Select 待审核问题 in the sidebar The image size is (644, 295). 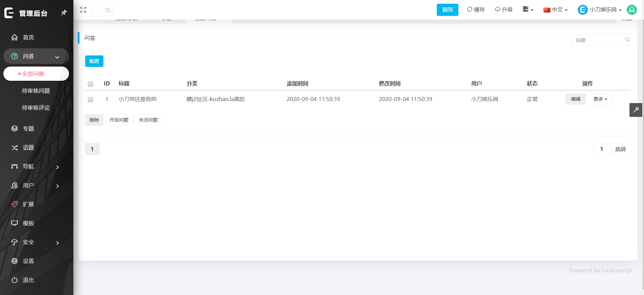pos(36,91)
